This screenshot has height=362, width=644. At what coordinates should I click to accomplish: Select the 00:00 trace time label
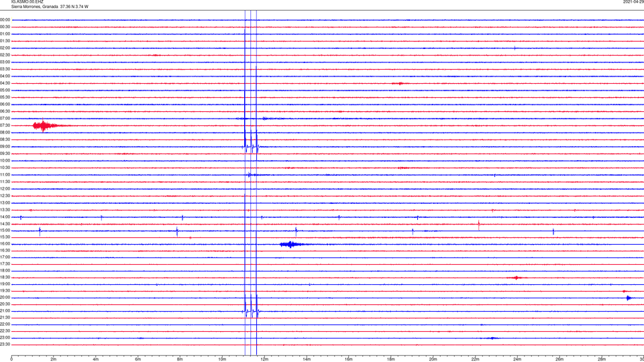pyautogui.click(x=5, y=19)
